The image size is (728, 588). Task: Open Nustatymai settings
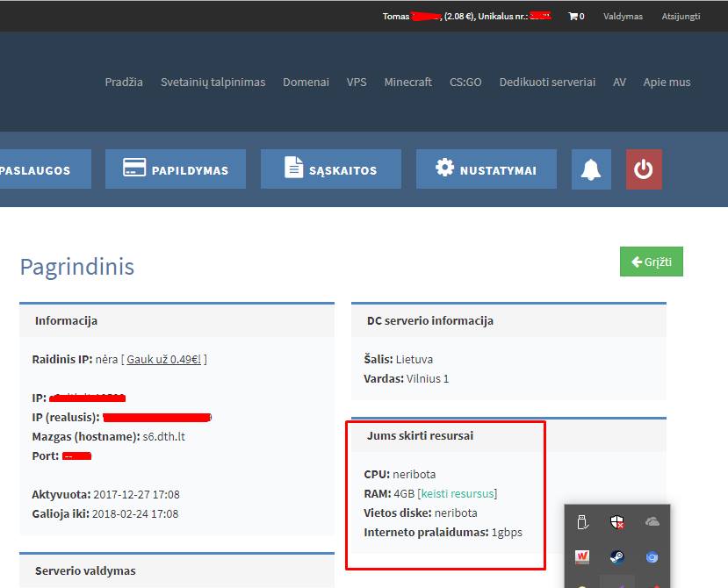point(486,169)
